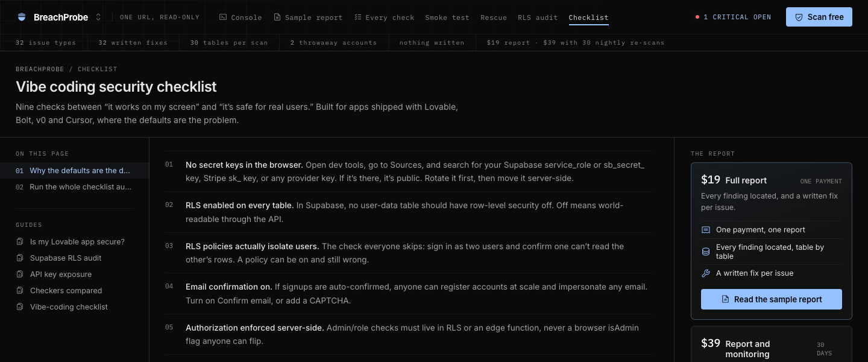Click the shield icon in Scan free
868x362 pixels.
799,17
